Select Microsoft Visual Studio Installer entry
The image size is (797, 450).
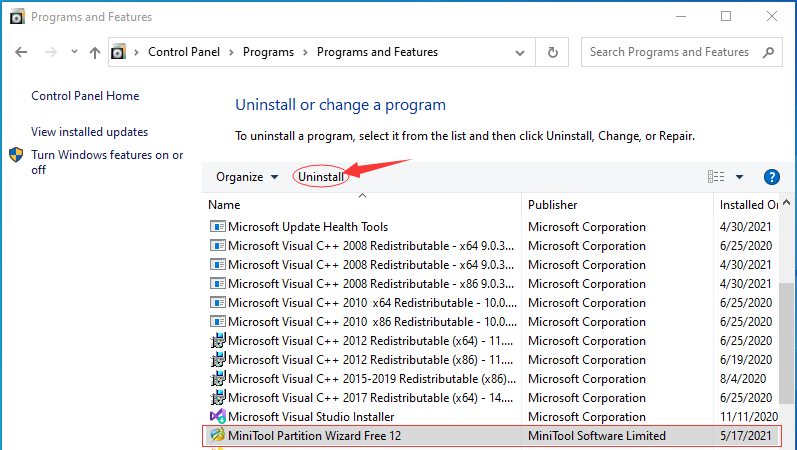click(x=491, y=416)
